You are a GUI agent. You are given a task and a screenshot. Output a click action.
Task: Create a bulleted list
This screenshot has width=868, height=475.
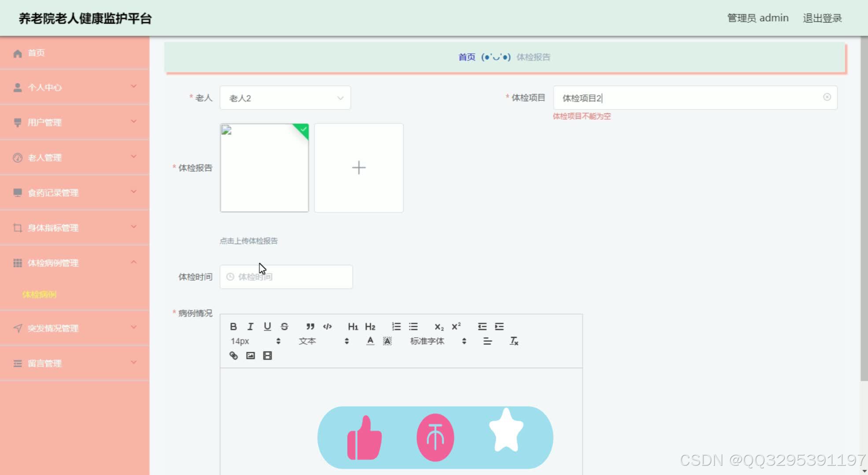point(413,326)
